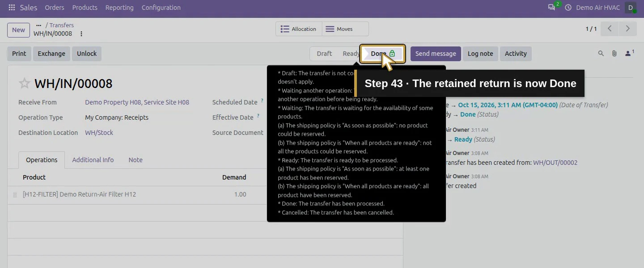Image resolution: width=644 pixels, height=268 pixels.
Task: Open the user avatar menu
Action: click(x=631, y=8)
